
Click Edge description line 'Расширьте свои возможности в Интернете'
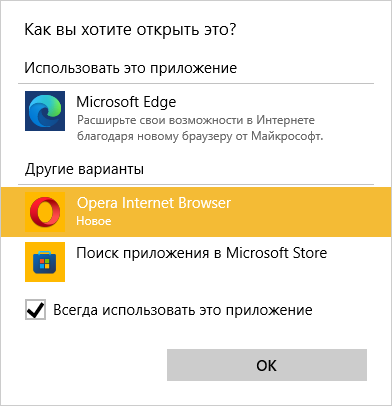[196, 120]
